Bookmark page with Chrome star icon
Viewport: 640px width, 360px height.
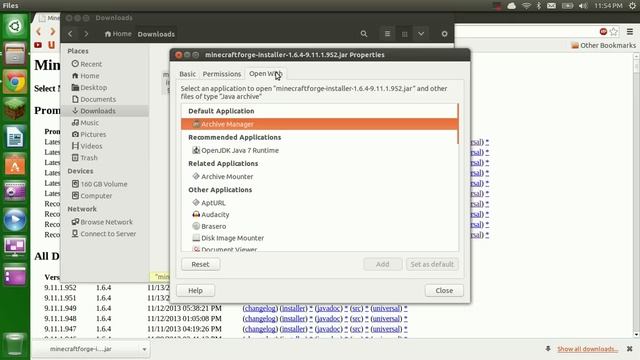613,31
